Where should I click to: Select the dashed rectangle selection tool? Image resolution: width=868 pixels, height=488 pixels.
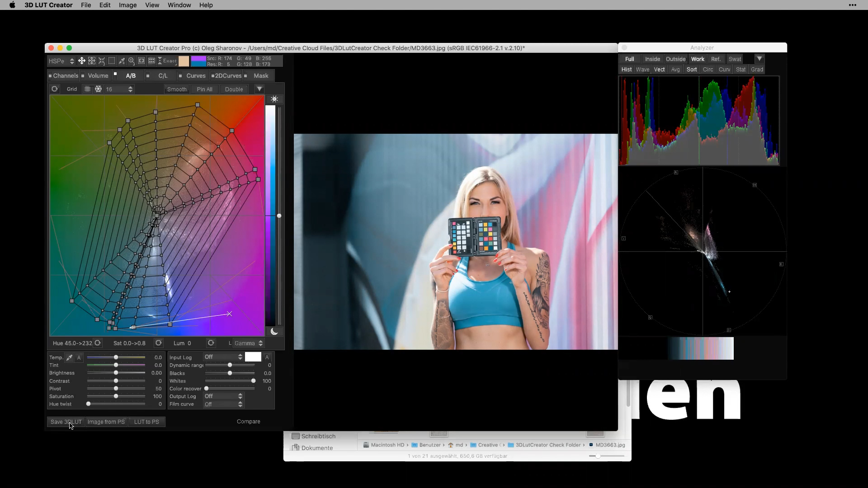[112, 61]
